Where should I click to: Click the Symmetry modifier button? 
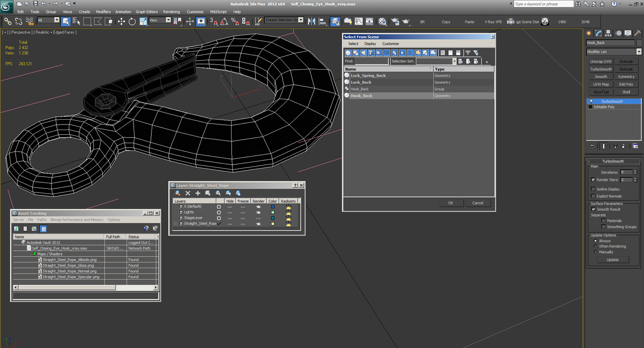pyautogui.click(x=626, y=77)
